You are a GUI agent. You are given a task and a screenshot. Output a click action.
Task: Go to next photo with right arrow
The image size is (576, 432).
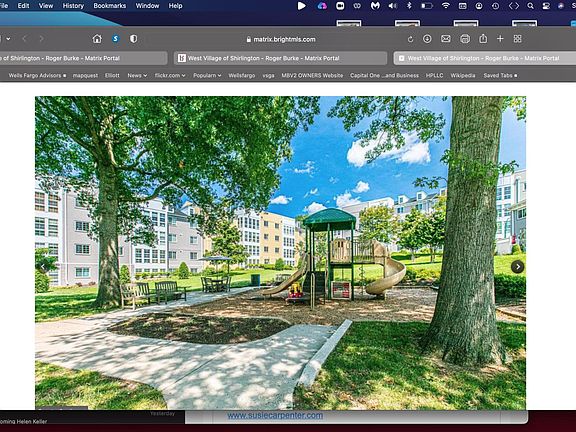pyautogui.click(x=518, y=267)
